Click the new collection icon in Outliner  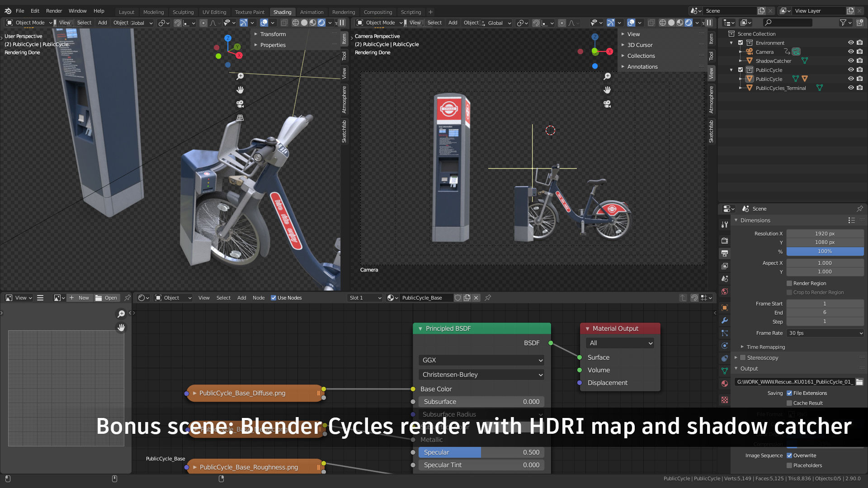coord(859,22)
